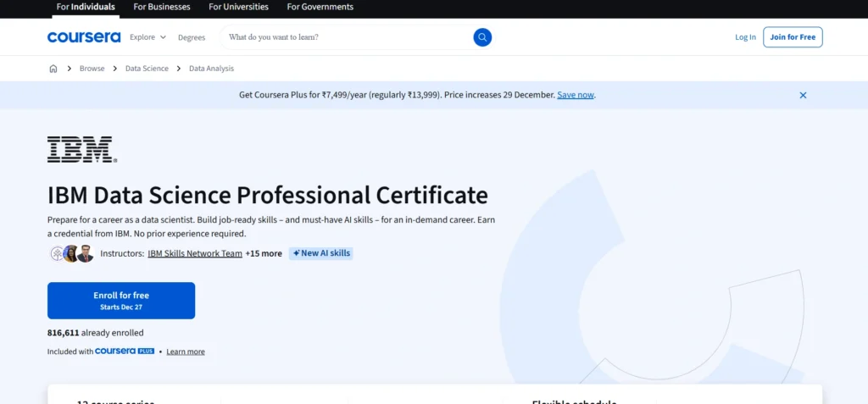The image size is (868, 404).
Task: Open the Explore dropdown menu
Action: [x=147, y=37]
